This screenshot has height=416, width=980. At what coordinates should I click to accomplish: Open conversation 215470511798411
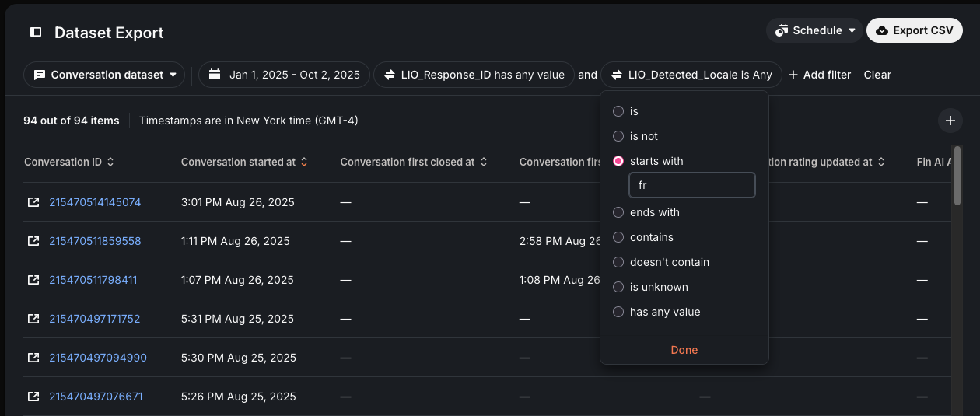[x=93, y=280]
